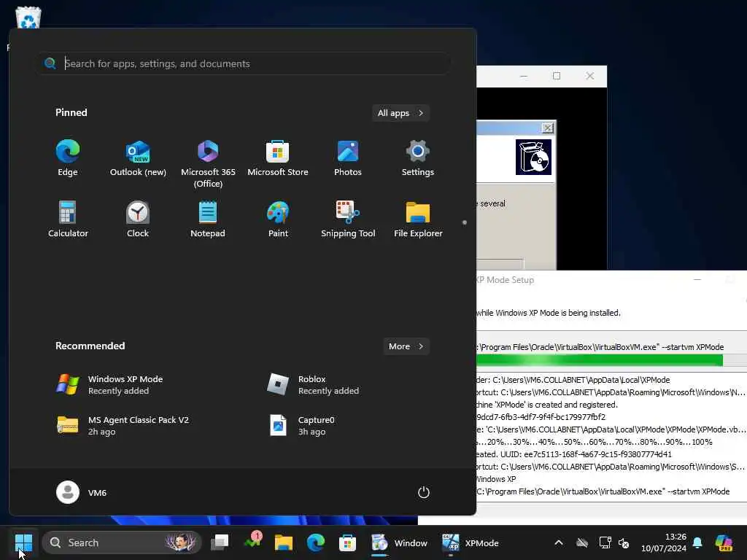Open Settings from pinned apps
Viewport: 747px width, 560px height.
click(418, 158)
